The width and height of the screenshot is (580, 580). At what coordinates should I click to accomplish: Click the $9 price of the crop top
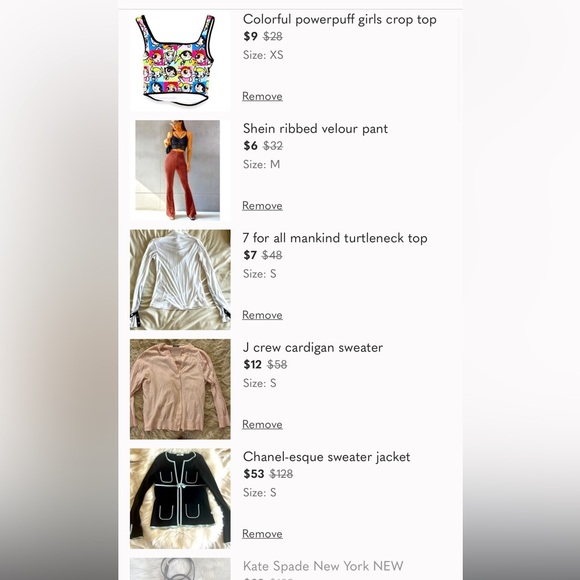pyautogui.click(x=250, y=36)
